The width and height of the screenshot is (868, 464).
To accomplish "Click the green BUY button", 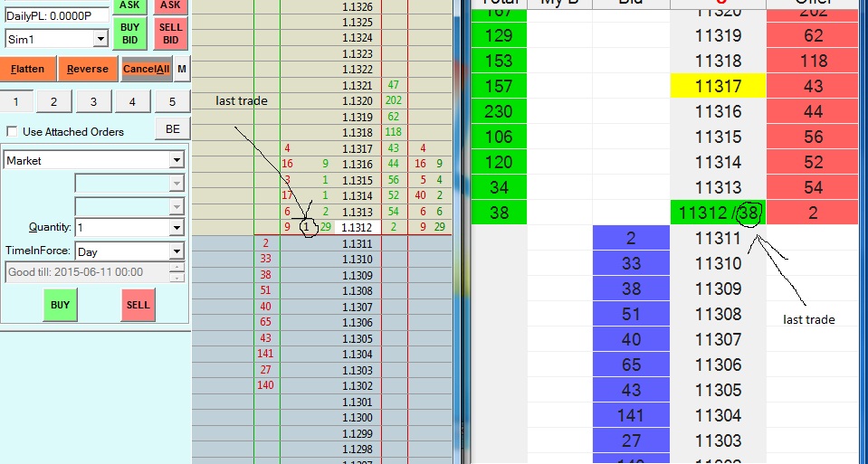I will (60, 305).
